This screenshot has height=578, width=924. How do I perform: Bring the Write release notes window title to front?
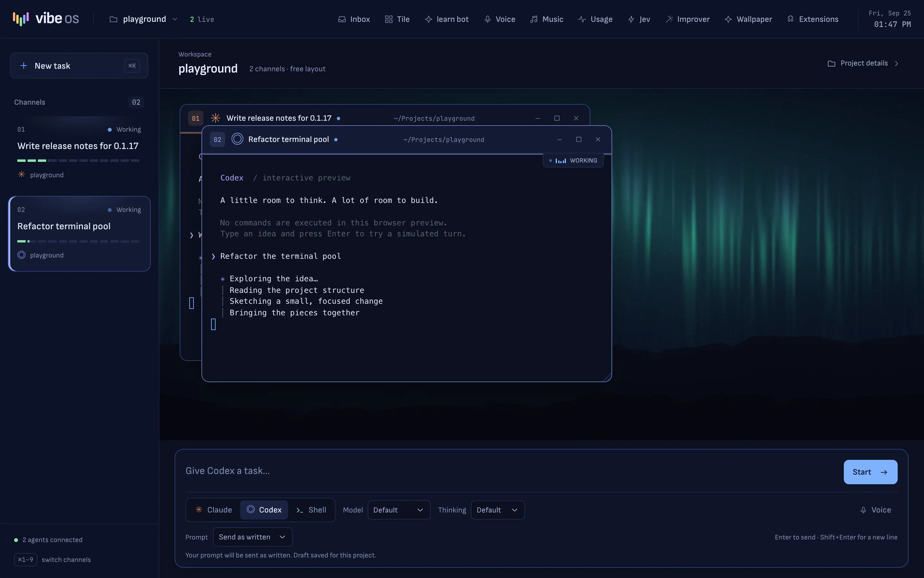click(x=279, y=118)
